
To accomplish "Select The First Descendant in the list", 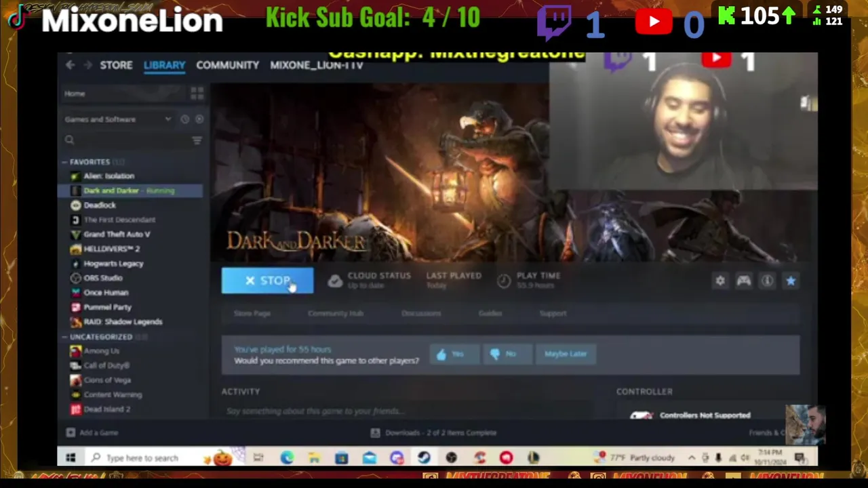I will [x=119, y=220].
